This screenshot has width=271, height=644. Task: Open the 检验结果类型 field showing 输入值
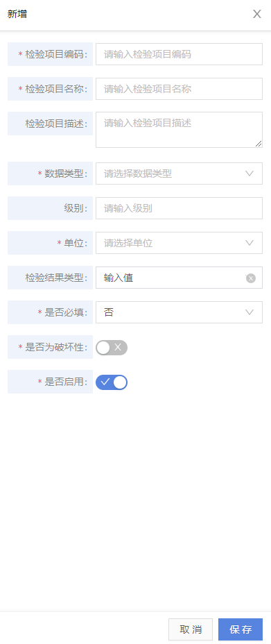(x=179, y=278)
